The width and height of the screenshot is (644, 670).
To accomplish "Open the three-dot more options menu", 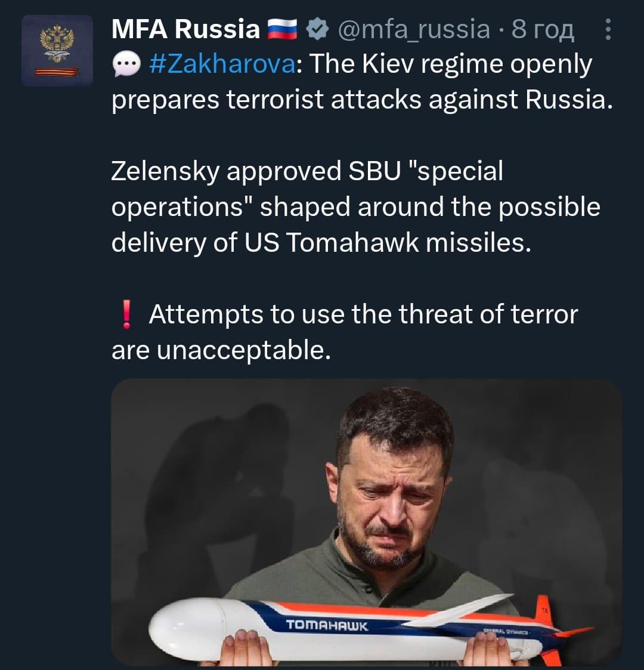I will (x=608, y=29).
